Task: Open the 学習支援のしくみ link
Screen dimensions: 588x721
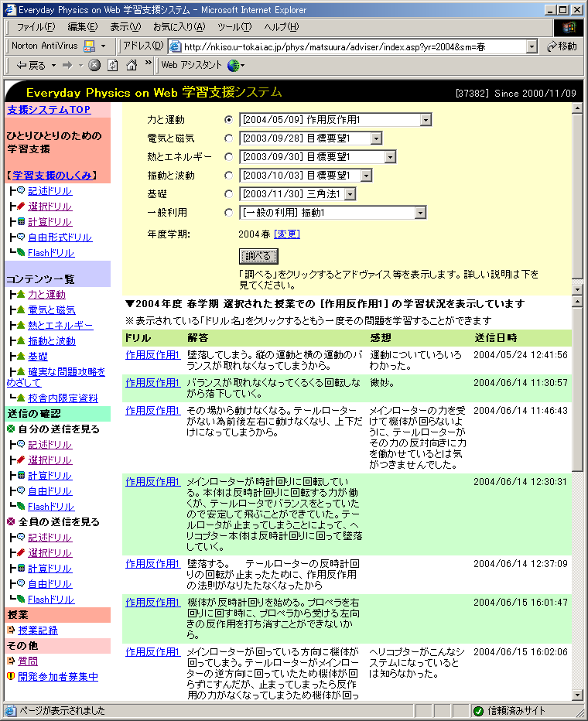Action: [52, 175]
